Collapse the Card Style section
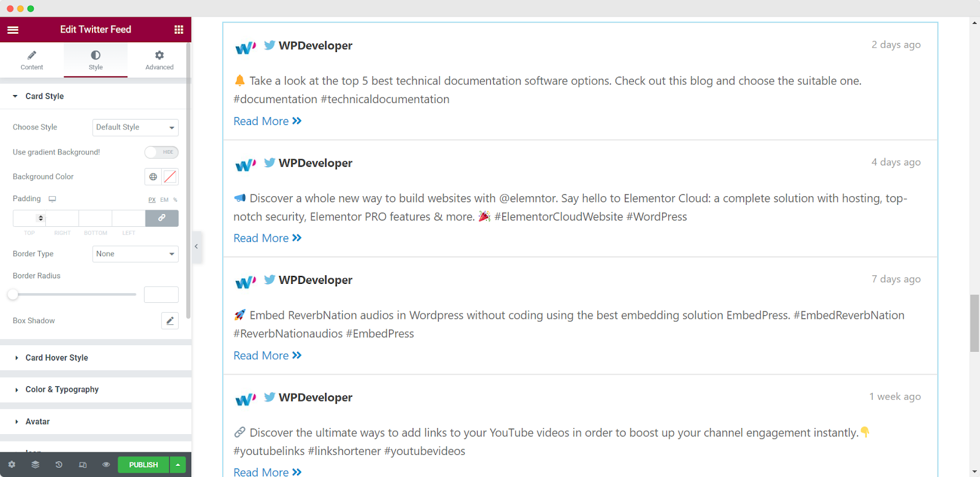The image size is (980, 477). (x=96, y=96)
